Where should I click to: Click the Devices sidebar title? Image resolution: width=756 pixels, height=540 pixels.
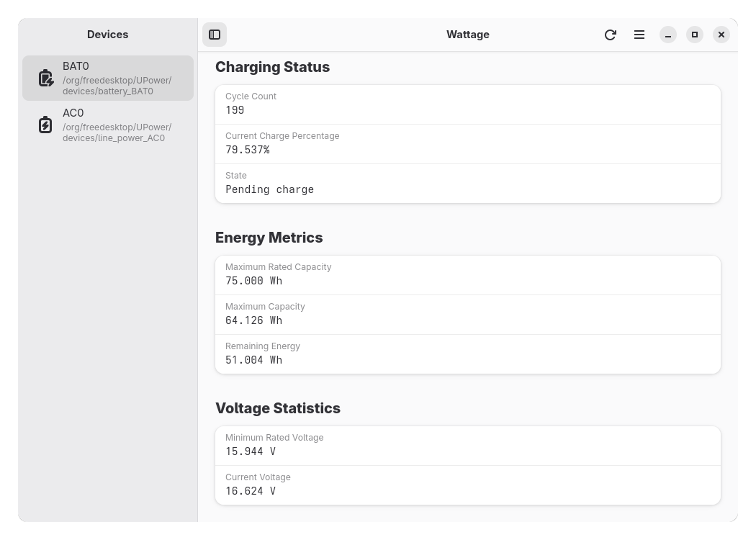[107, 35]
